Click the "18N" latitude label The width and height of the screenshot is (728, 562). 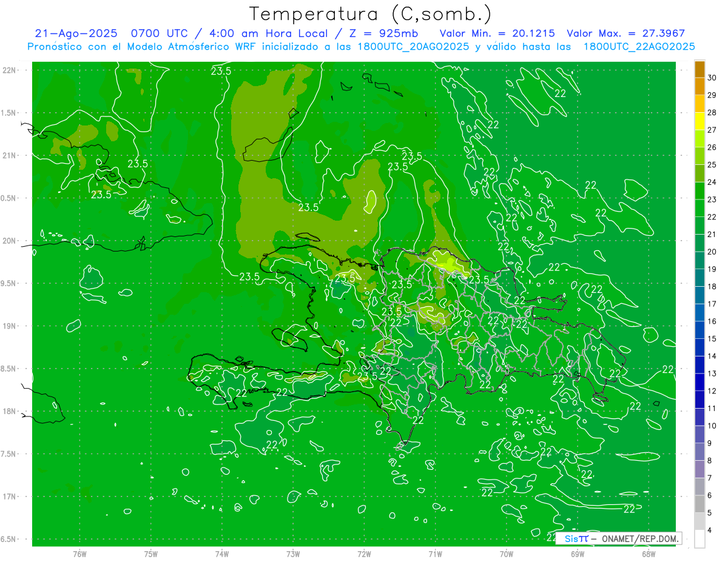pos(10,411)
